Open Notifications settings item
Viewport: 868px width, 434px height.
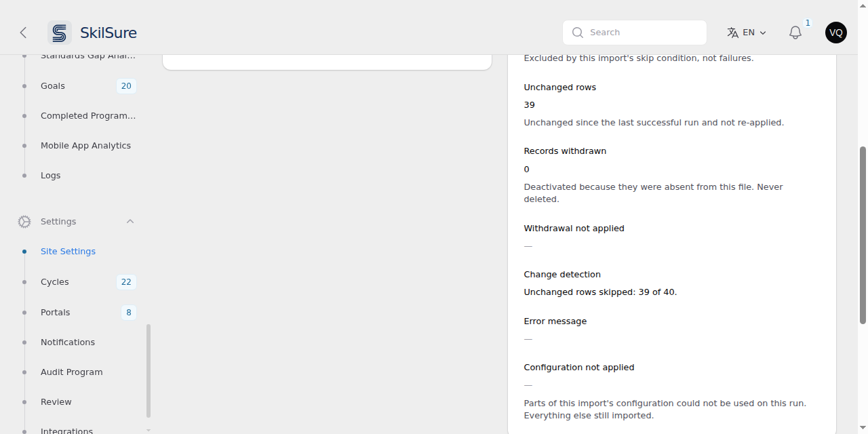point(68,342)
